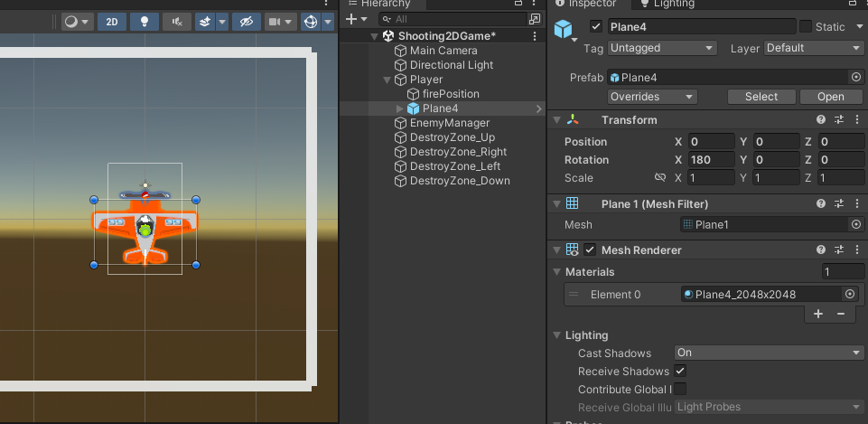Open Mesh Renderer preset settings icon
This screenshot has height=424, width=868.
coord(839,250)
